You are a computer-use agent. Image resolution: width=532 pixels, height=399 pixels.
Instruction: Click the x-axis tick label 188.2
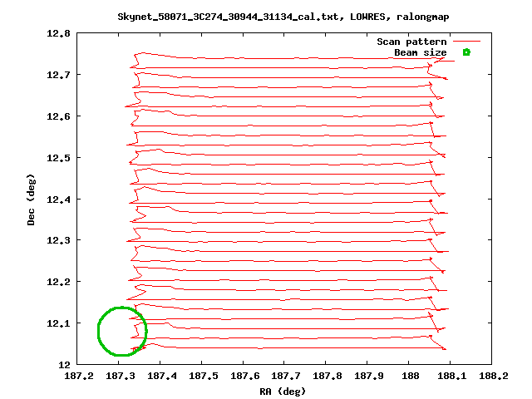click(x=493, y=376)
